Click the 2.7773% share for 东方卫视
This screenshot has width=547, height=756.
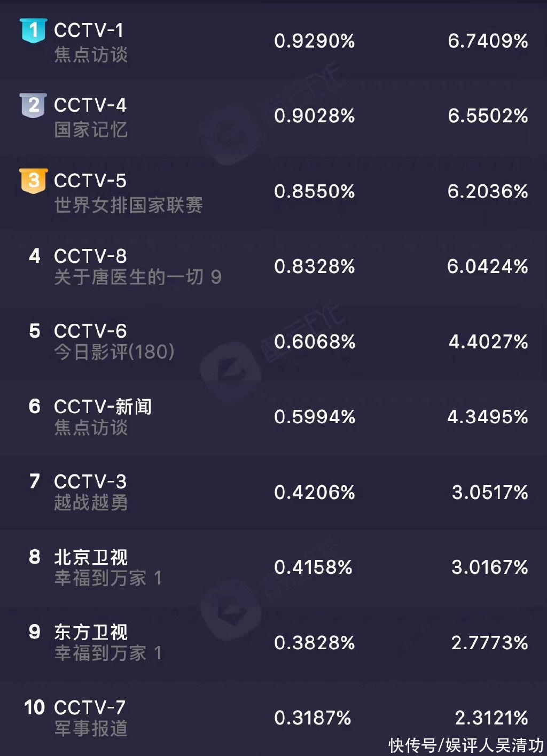click(x=490, y=643)
